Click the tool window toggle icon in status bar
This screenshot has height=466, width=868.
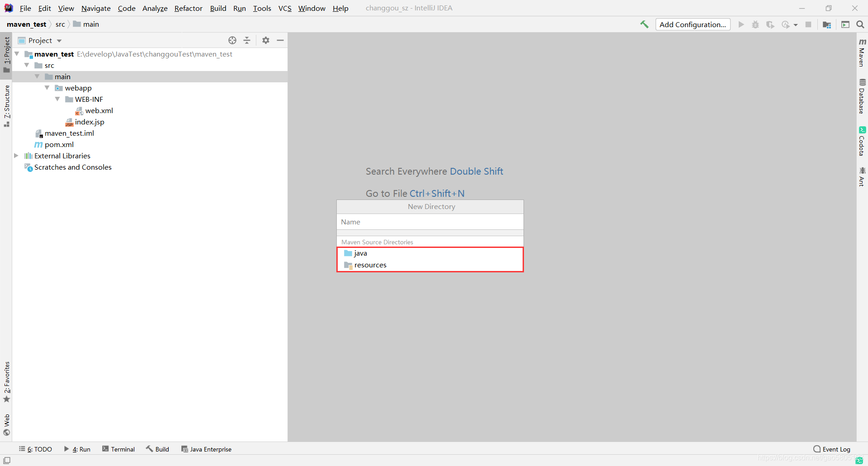(7, 460)
